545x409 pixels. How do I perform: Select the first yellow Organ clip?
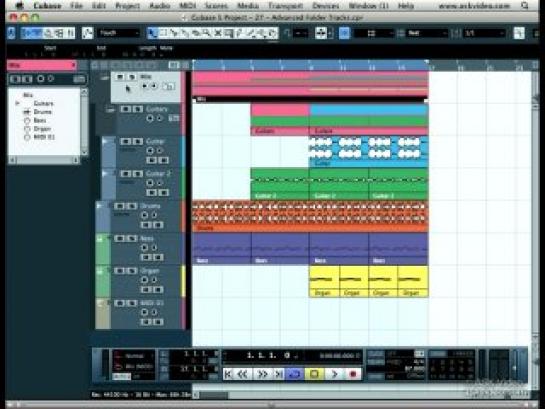point(324,281)
